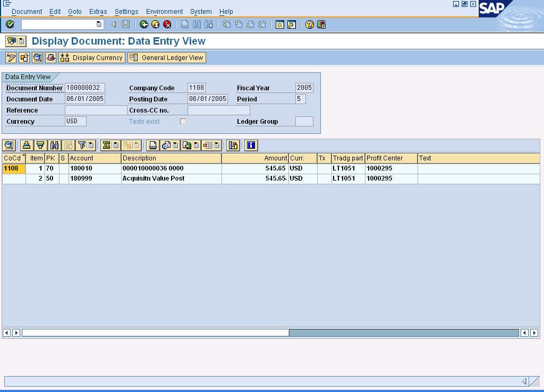Click the Print icon in standard toolbar
This screenshot has width=544, height=392.
coord(185,24)
